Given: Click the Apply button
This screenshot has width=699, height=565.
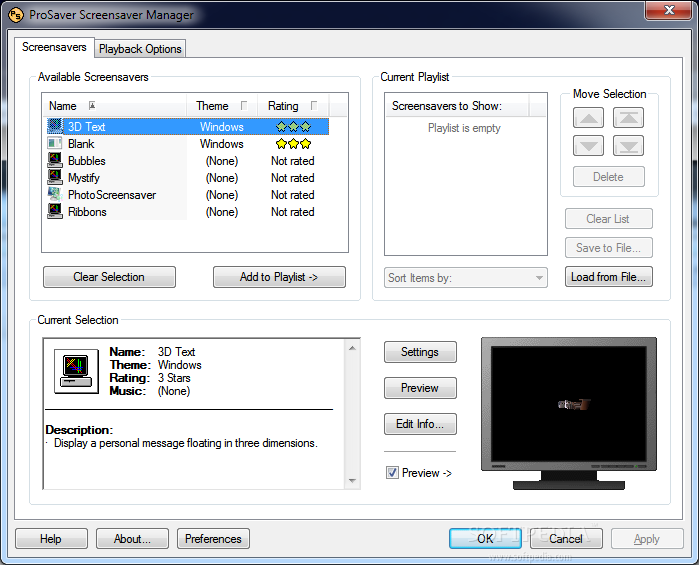Looking at the screenshot, I should (647, 539).
